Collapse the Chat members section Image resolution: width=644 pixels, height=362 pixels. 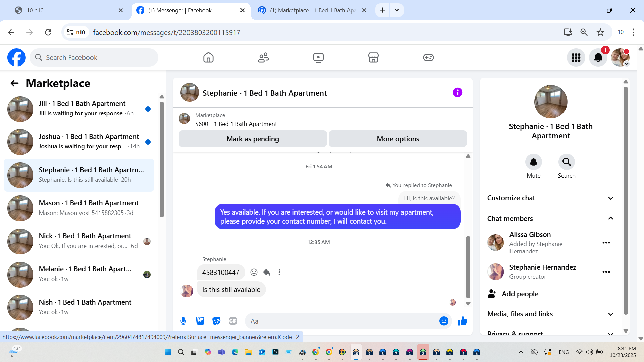[610, 218]
